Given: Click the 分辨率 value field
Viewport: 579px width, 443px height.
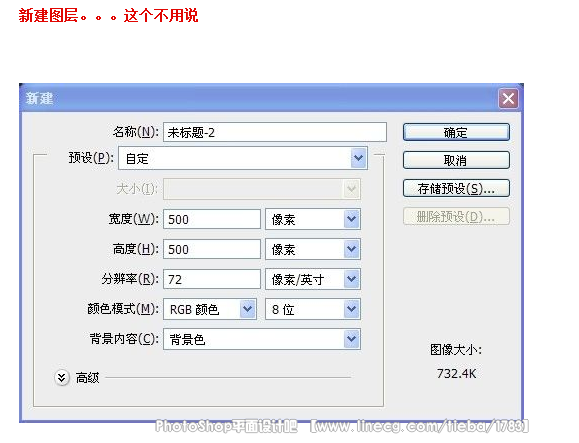Looking at the screenshot, I should 212,279.
